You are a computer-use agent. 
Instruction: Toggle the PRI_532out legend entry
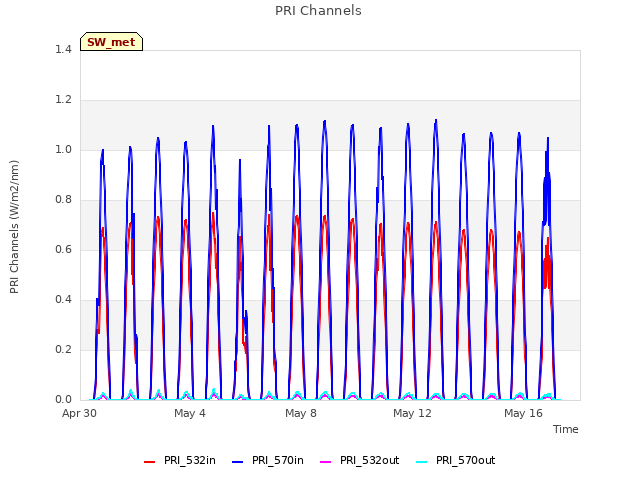(360, 460)
